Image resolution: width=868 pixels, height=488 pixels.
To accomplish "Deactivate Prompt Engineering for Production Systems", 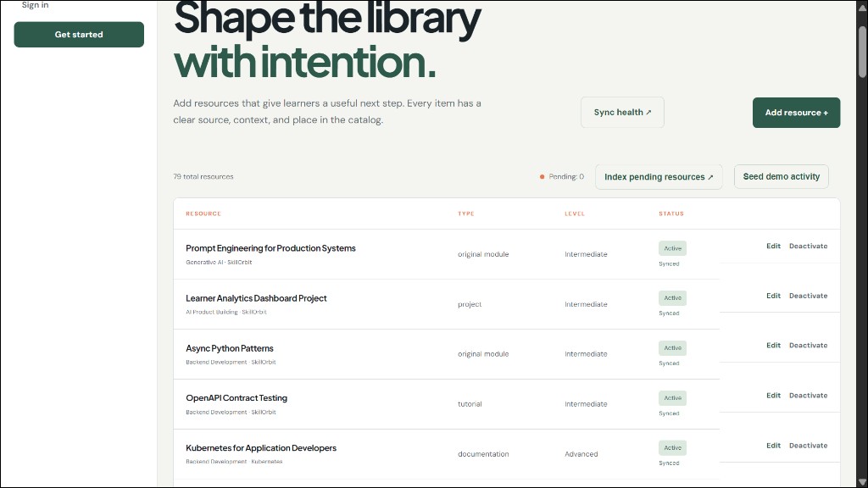I will tap(808, 247).
